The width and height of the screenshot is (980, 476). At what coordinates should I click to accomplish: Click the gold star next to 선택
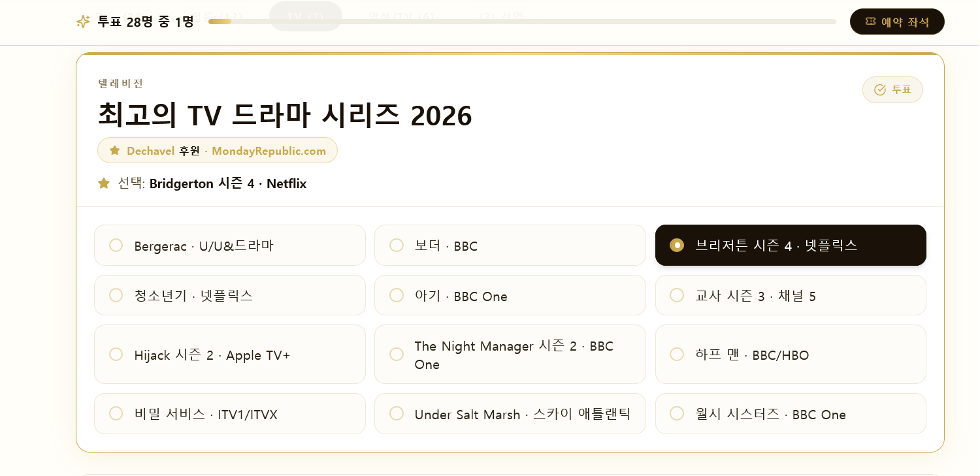coord(104,183)
